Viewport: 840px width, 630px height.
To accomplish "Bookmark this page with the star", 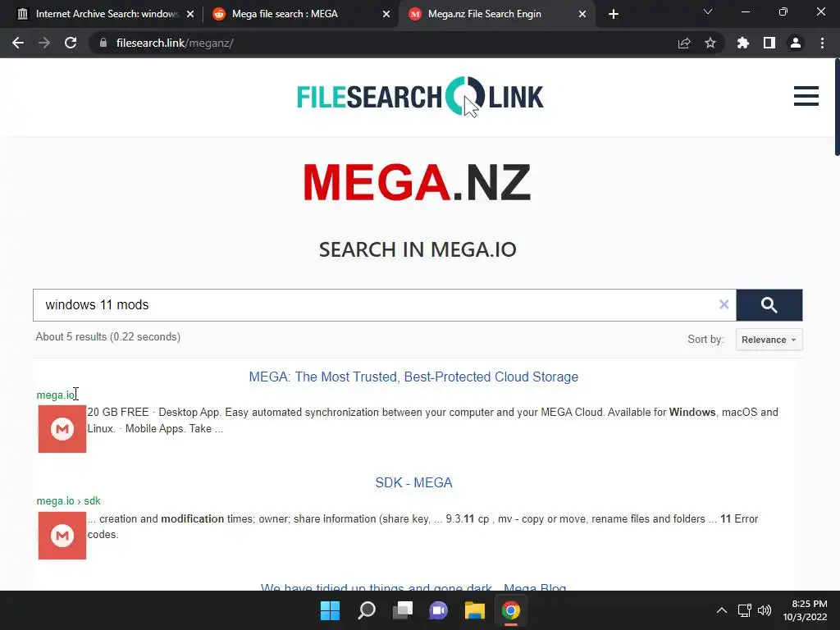I will pos(710,43).
